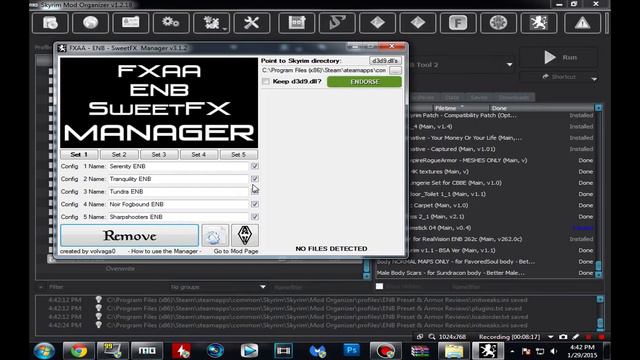The width and height of the screenshot is (640, 360).
Task: Click the calendar-like toolbar icon in Mod Organizer
Action: coord(297,22)
